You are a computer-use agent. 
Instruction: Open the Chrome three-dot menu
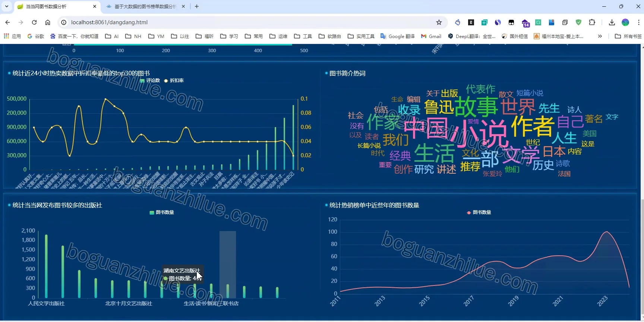pyautogui.click(x=638, y=22)
